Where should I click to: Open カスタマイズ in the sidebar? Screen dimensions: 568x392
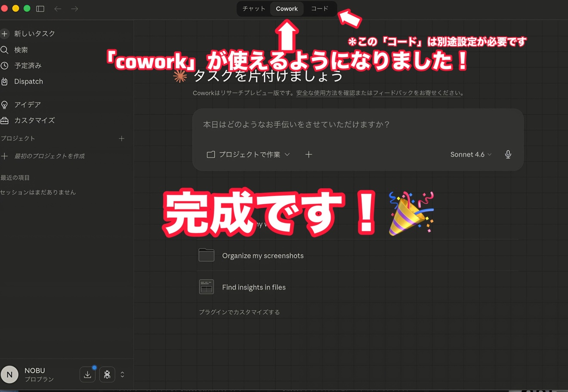(34, 120)
